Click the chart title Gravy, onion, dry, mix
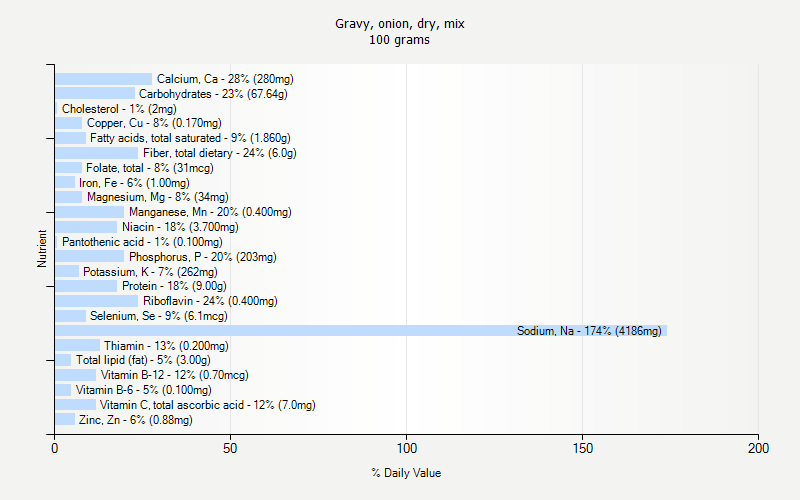The width and height of the screenshot is (800, 500). click(400, 23)
